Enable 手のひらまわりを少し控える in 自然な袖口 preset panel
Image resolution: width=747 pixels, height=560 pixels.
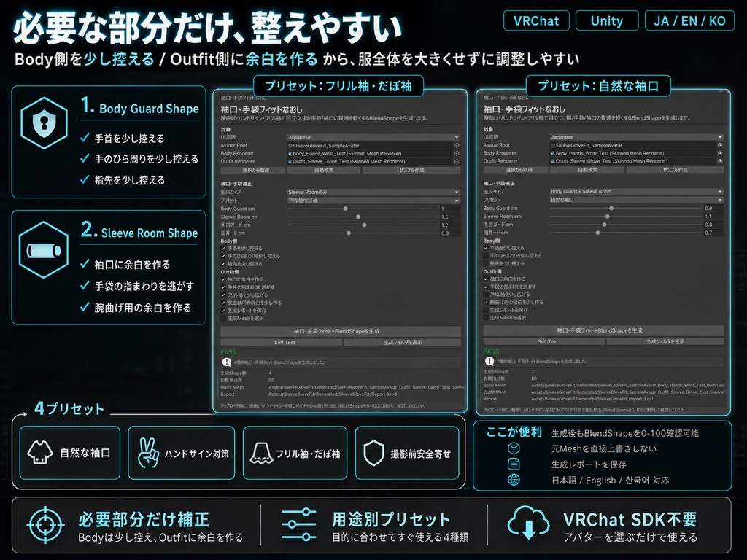486,255
